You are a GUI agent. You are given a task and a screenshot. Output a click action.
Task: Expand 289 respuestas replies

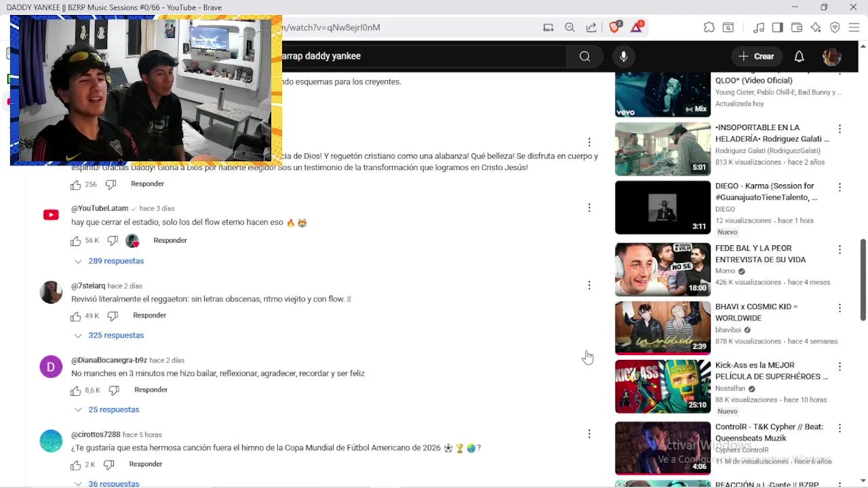[108, 261]
